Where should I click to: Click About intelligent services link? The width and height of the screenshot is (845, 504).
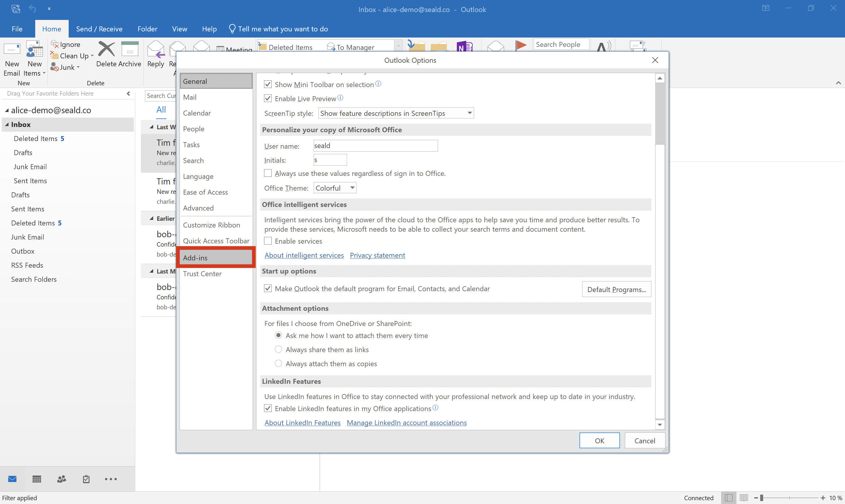pyautogui.click(x=304, y=255)
